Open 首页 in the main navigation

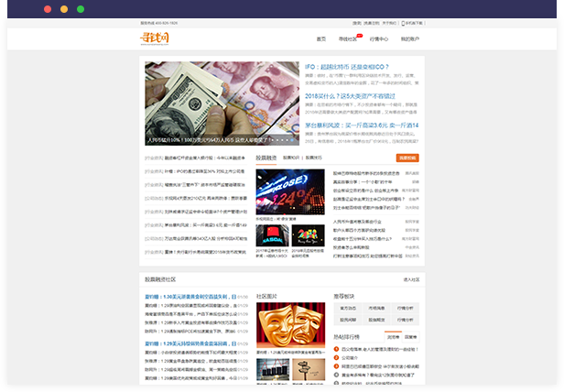(x=321, y=38)
